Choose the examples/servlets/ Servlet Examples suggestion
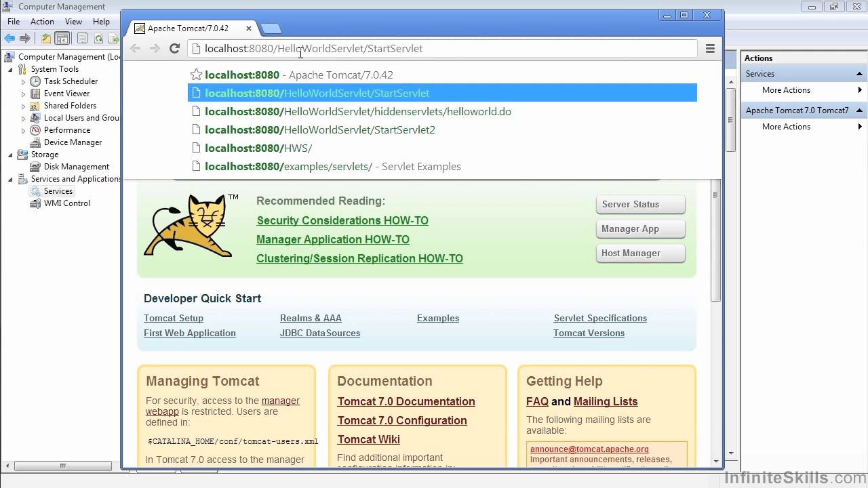 tap(442, 166)
